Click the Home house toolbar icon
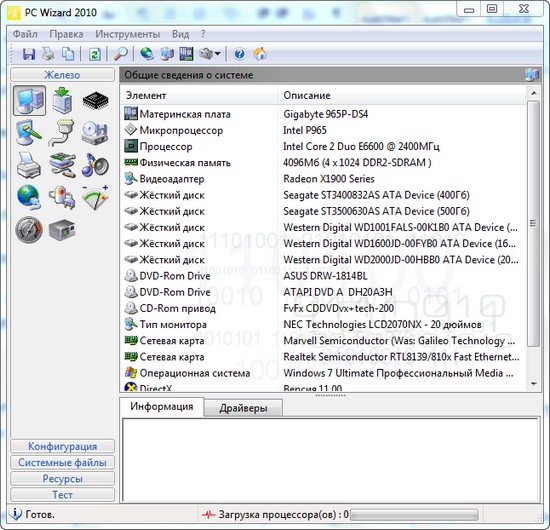 click(260, 54)
